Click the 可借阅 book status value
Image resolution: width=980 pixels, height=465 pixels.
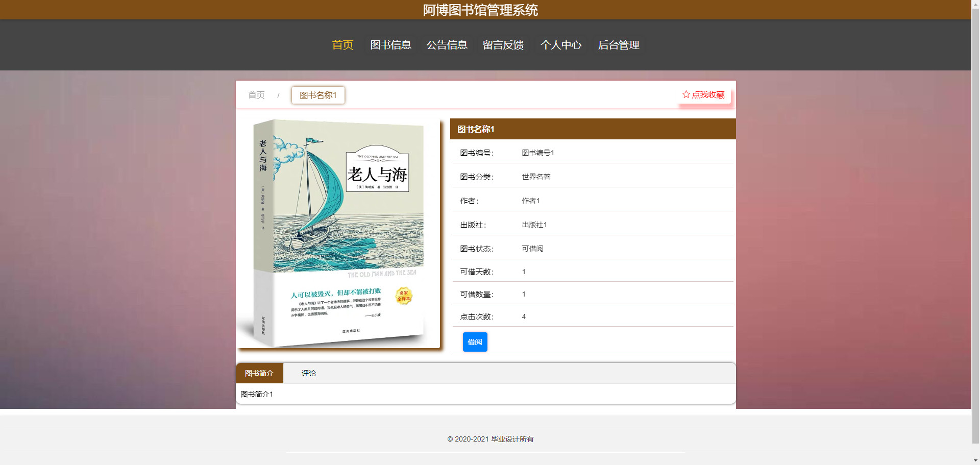532,249
